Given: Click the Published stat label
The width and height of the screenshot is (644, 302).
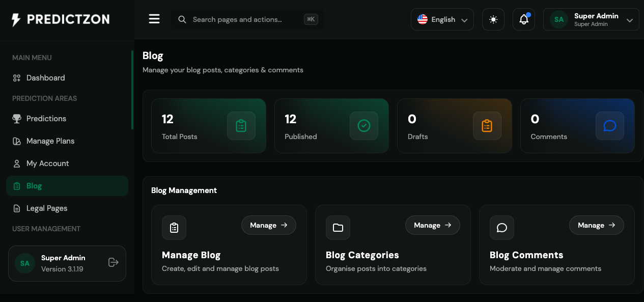Looking at the screenshot, I should tap(301, 136).
